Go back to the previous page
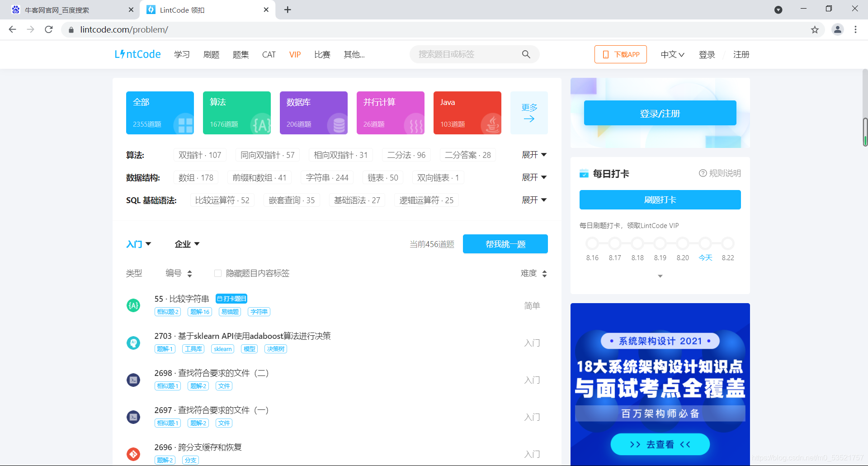868x466 pixels. tap(13, 29)
